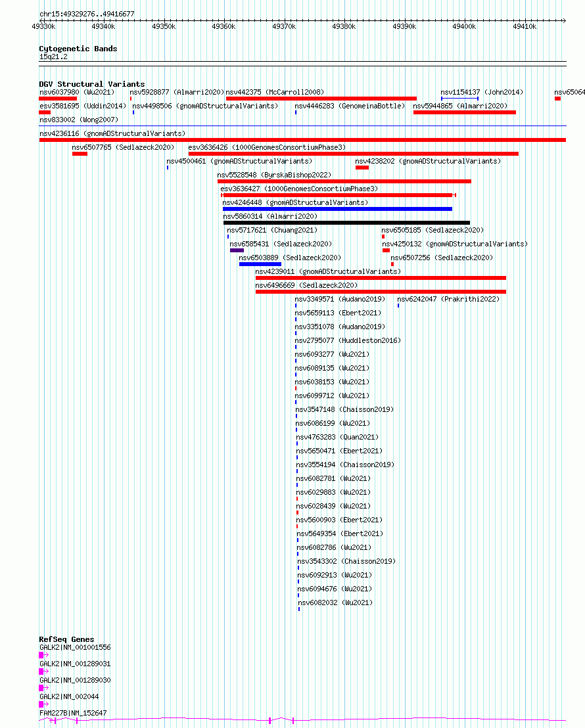
Task: Open the nsv5528548 (ByrskaBishop2022) label
Action: [x=274, y=175]
